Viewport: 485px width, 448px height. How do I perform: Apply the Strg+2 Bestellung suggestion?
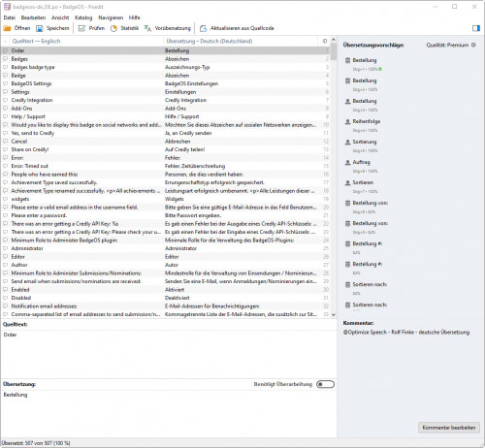point(365,84)
